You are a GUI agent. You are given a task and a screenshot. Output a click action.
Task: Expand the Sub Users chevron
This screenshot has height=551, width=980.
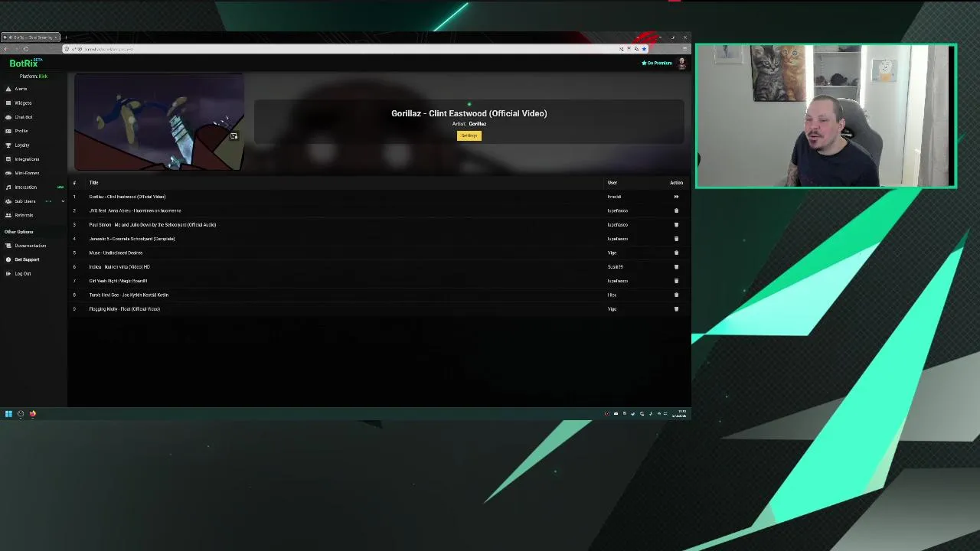coord(63,201)
